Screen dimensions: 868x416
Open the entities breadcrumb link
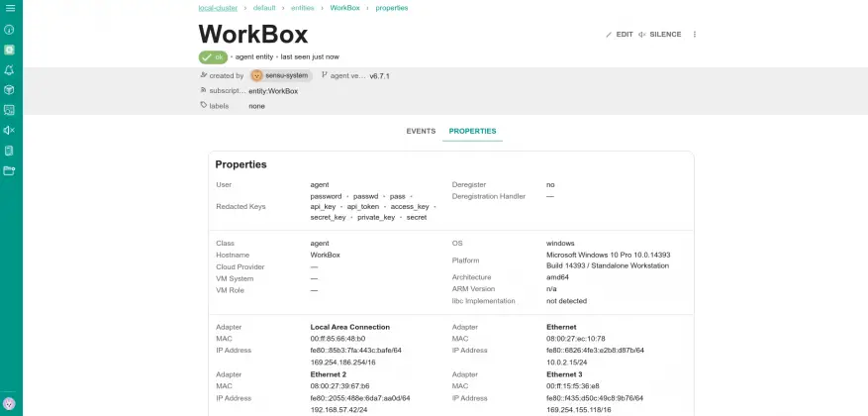[303, 8]
